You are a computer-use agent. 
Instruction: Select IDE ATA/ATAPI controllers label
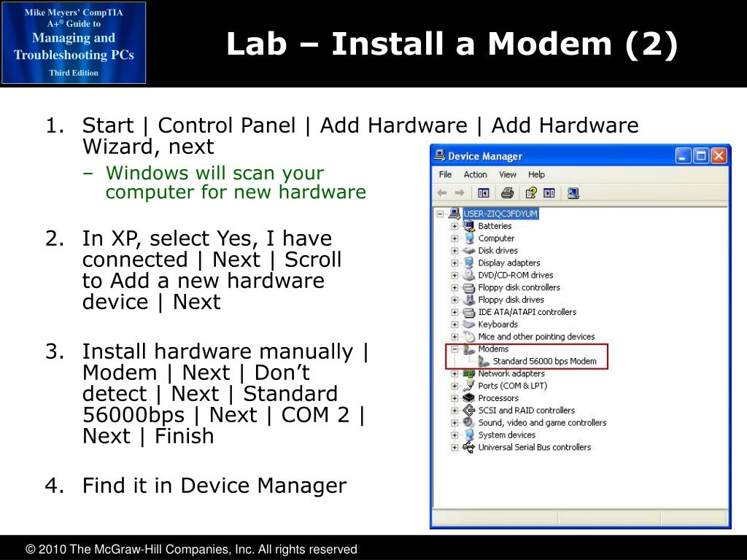pyautogui.click(x=527, y=312)
